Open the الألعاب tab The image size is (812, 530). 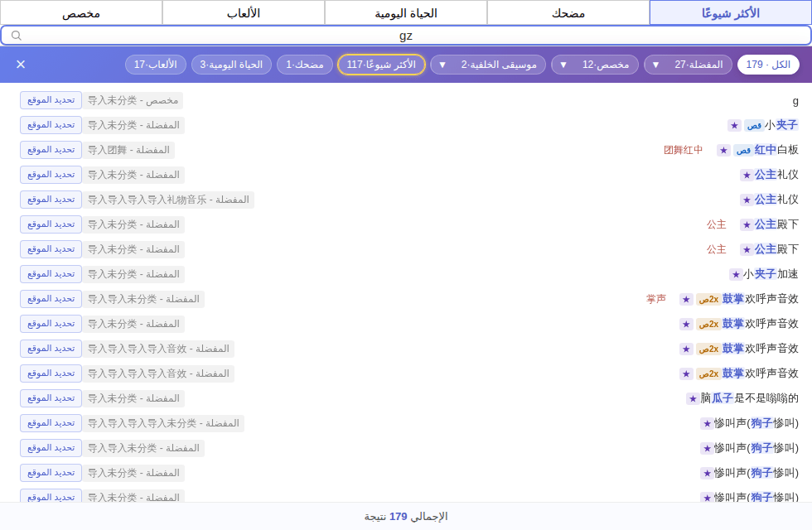pyautogui.click(x=244, y=13)
